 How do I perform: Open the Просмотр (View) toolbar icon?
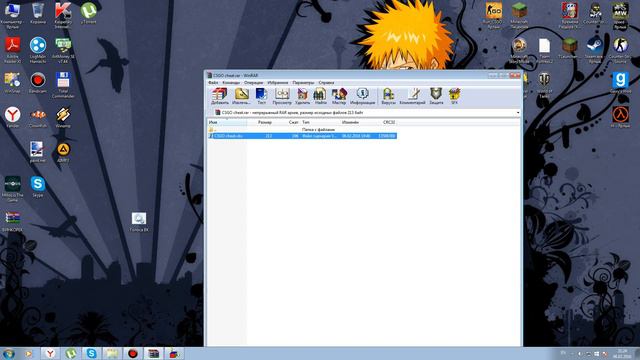pos(282,96)
